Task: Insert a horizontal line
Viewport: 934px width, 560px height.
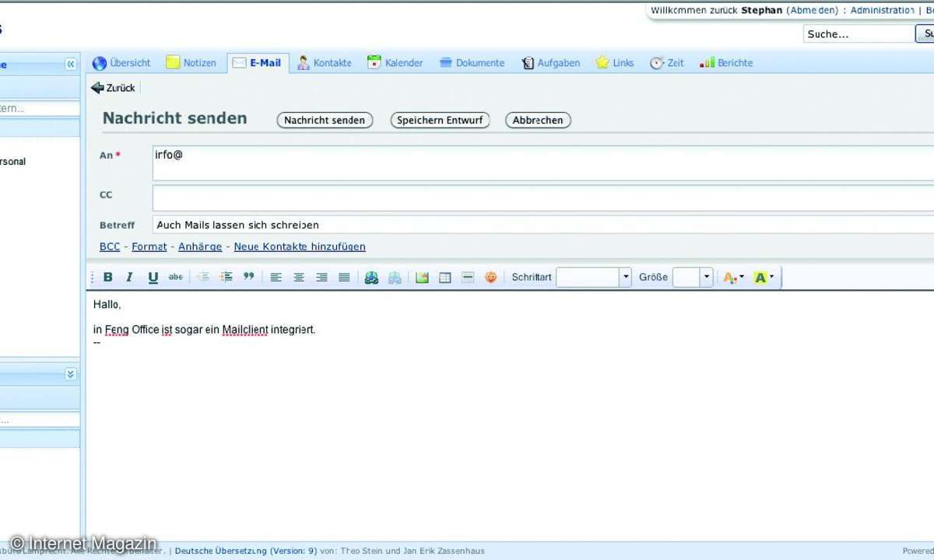Action: click(x=468, y=277)
